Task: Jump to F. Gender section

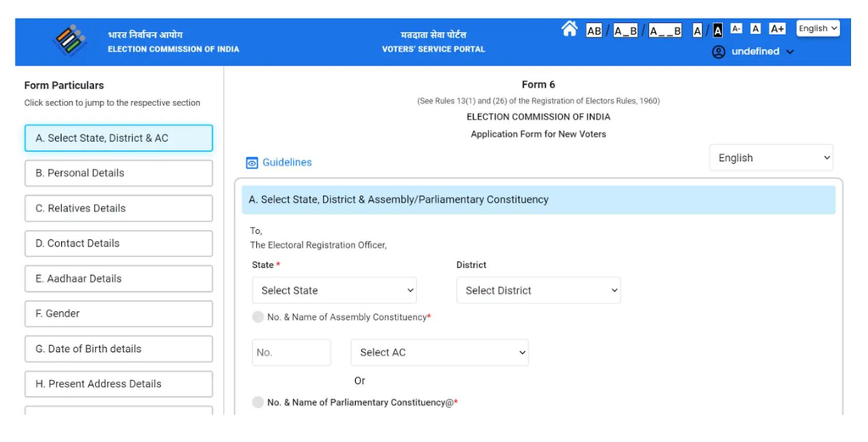Action: pyautogui.click(x=119, y=314)
